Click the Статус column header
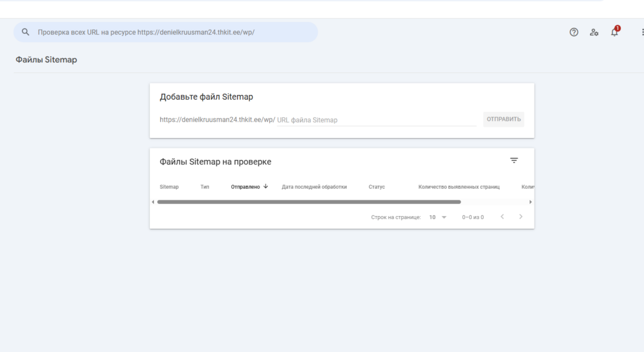This screenshot has width=644, height=352. click(376, 187)
